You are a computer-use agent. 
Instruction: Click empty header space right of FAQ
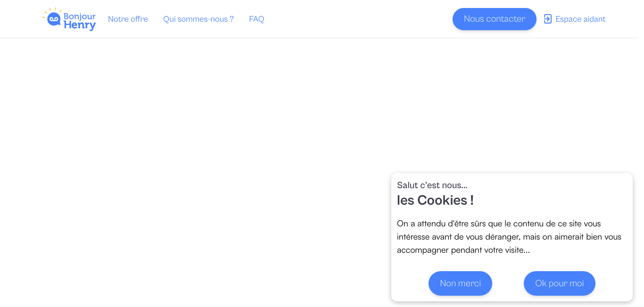pyautogui.click(x=358, y=19)
